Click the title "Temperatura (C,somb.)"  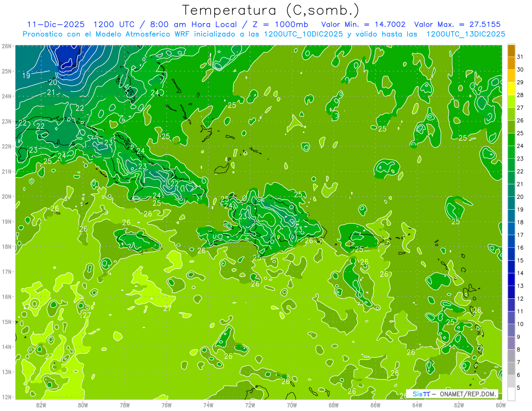click(270, 11)
